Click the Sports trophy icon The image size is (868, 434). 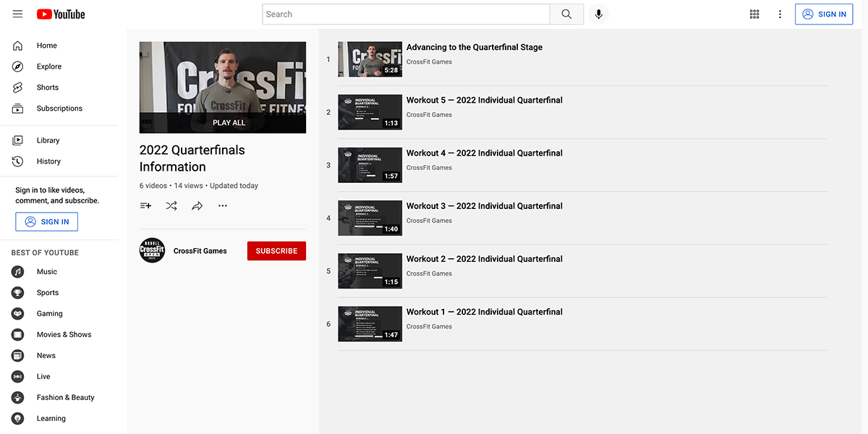pos(18,293)
